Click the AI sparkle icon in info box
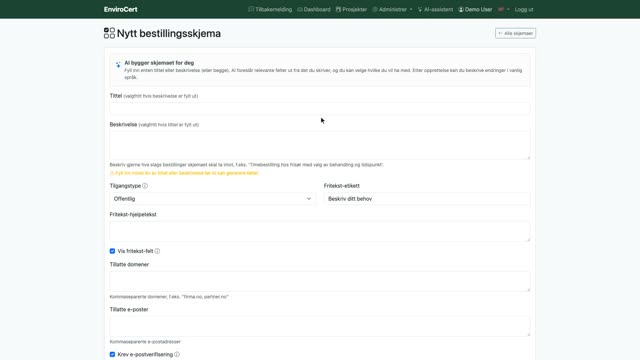The image size is (640, 360). click(x=118, y=64)
